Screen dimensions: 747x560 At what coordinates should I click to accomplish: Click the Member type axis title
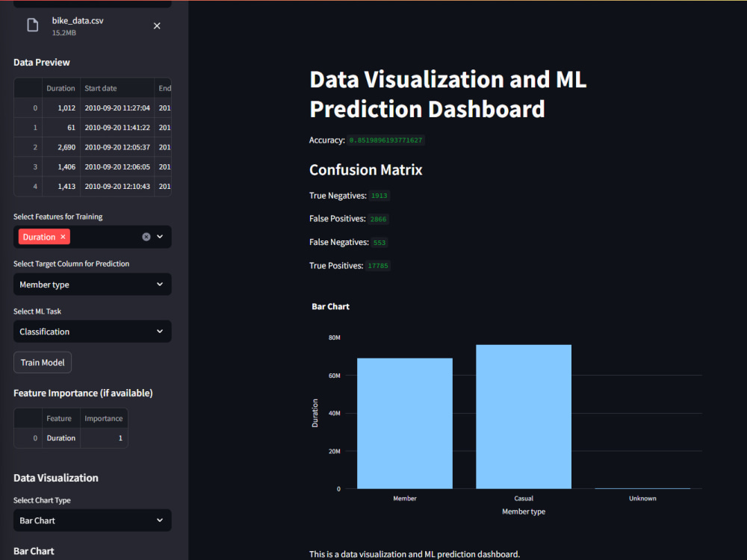pos(524,511)
